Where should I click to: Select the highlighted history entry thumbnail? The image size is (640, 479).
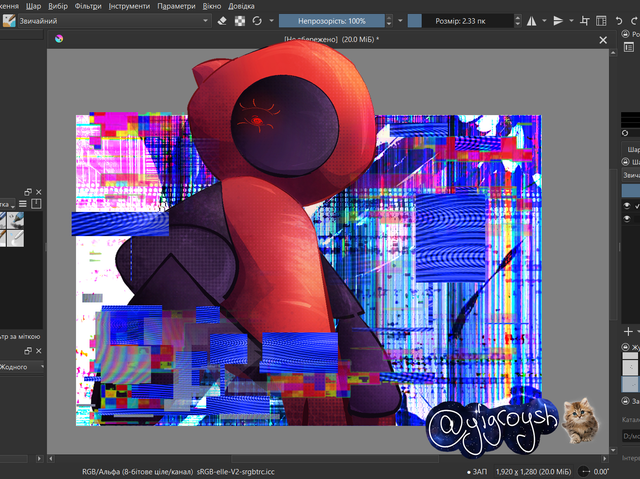pyautogui.click(x=629, y=384)
